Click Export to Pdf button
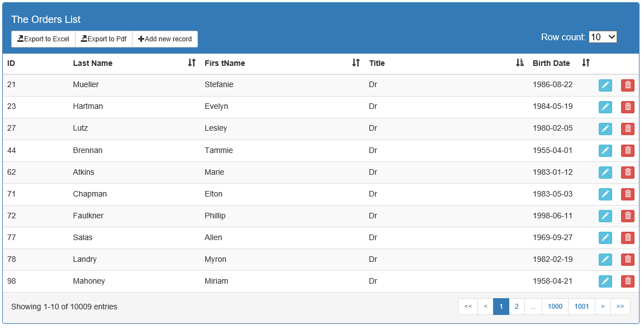The image size is (644, 330). tap(103, 39)
